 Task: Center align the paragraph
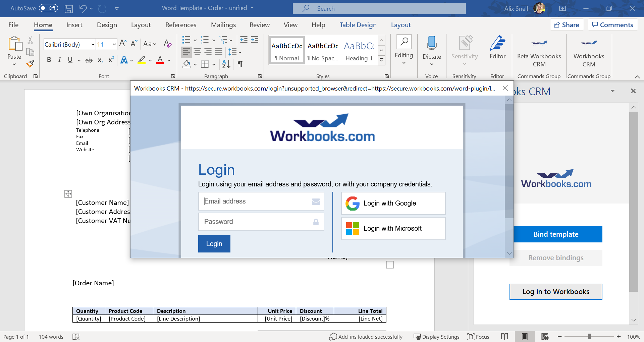197,52
